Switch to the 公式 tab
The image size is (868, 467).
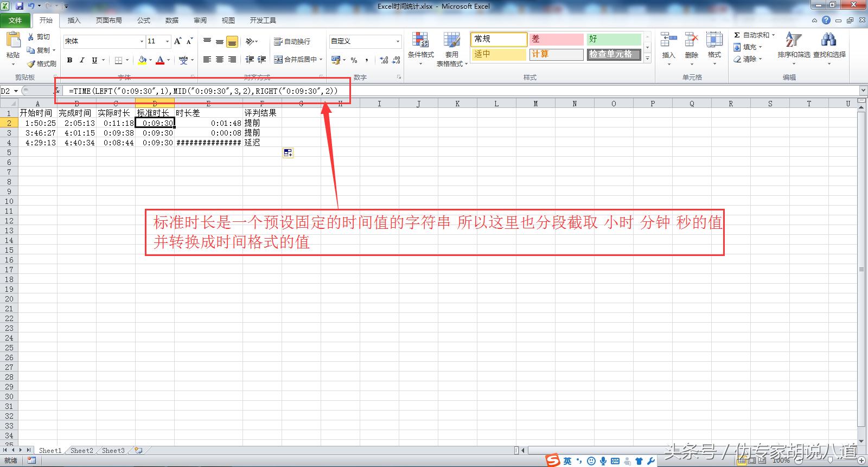point(144,20)
